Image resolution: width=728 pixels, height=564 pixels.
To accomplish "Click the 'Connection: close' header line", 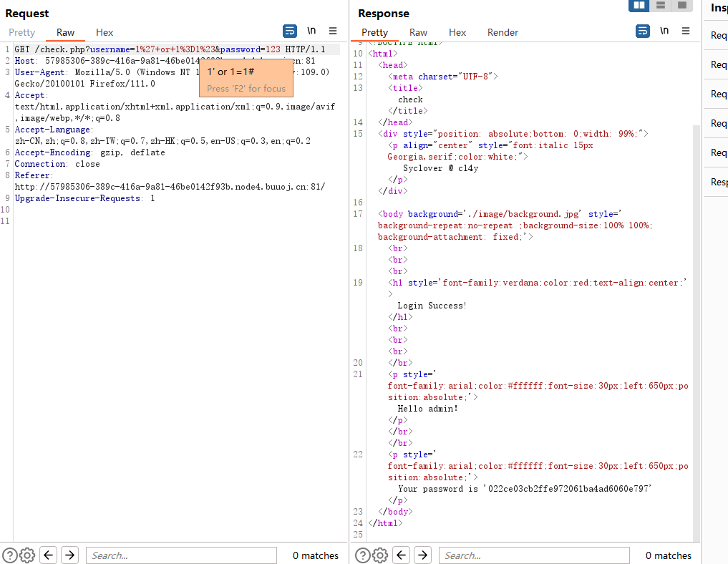I will click(57, 164).
